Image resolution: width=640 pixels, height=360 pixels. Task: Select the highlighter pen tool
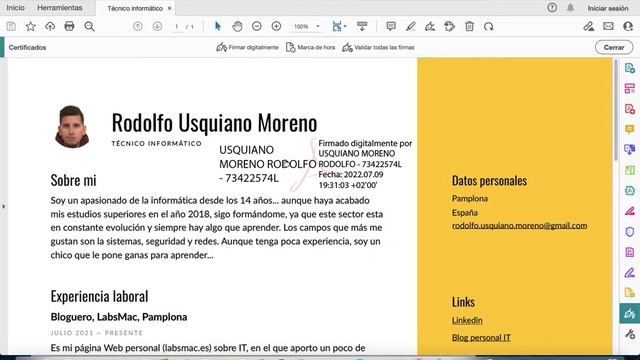(x=411, y=27)
